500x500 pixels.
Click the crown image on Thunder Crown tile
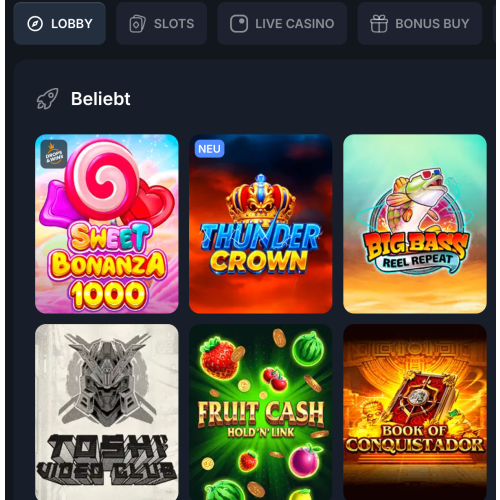pyautogui.click(x=261, y=199)
